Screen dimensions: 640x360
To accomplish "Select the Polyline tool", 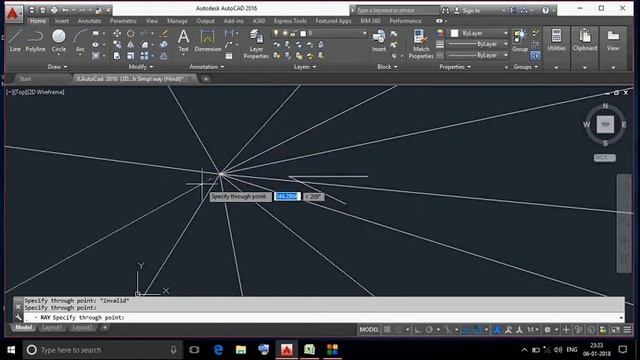I will tap(36, 40).
